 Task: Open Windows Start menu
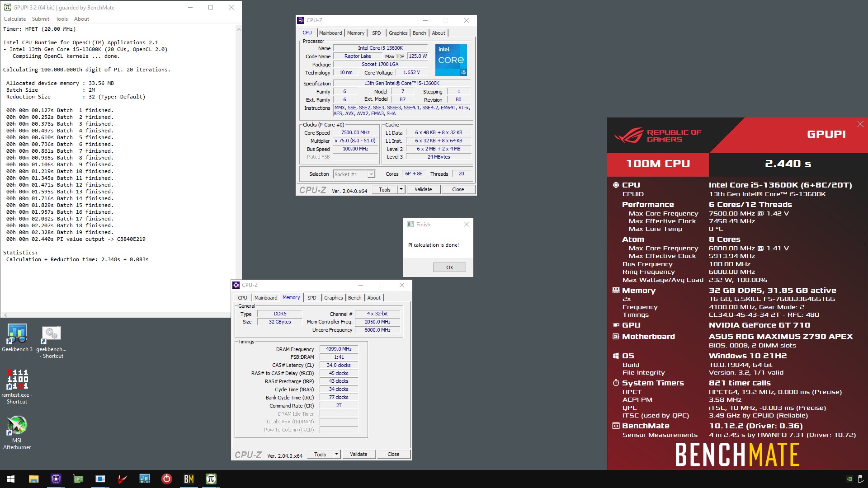[11, 479]
